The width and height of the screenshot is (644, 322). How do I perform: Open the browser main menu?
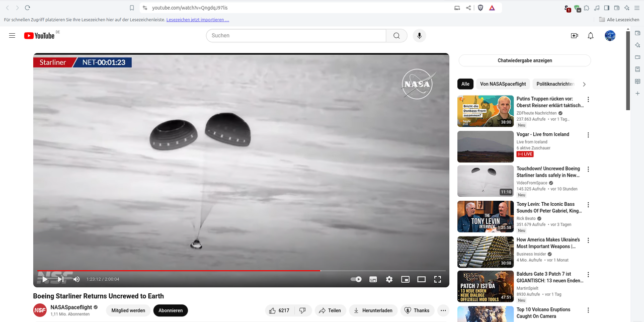tap(637, 8)
